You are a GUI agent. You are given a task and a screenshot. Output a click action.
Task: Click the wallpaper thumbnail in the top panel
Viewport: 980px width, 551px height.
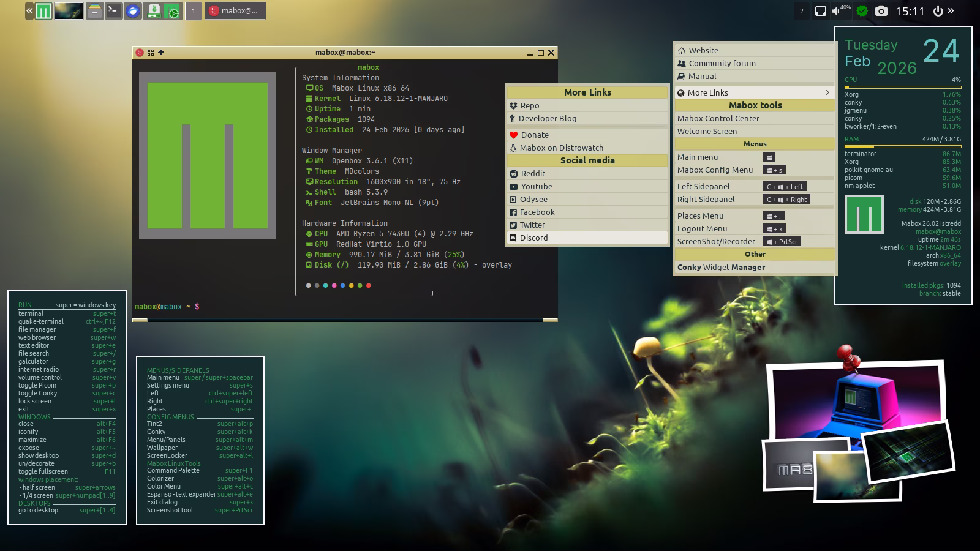click(69, 11)
